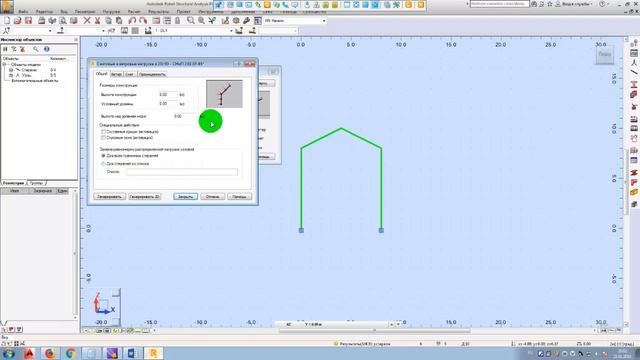Open the Геометрия menu
The image size is (640, 360).
point(85,11)
